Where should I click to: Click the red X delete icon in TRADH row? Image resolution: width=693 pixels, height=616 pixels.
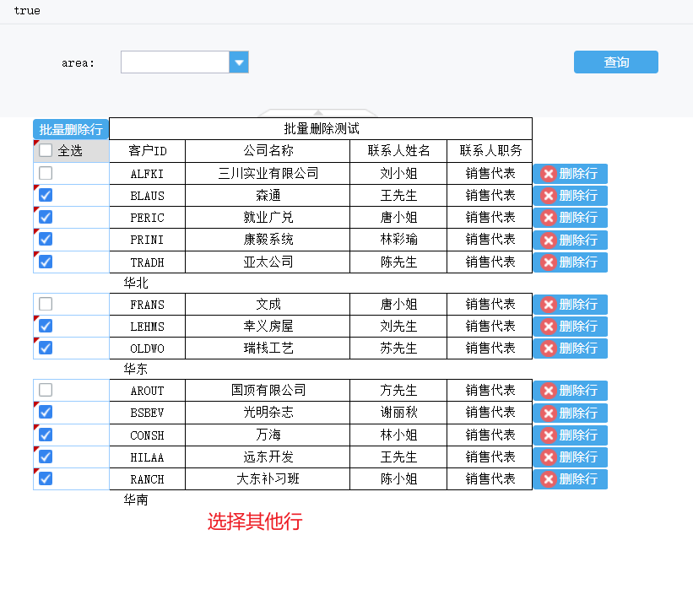click(x=549, y=262)
